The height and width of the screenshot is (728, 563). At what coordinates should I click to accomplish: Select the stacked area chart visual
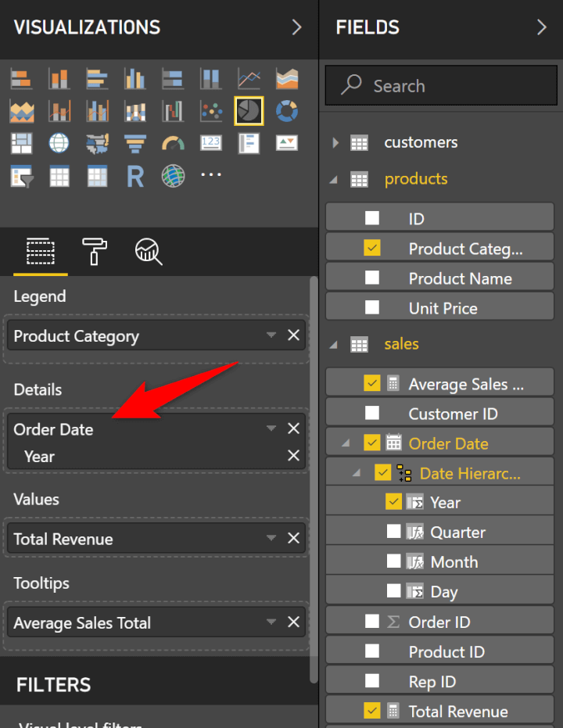[x=21, y=111]
